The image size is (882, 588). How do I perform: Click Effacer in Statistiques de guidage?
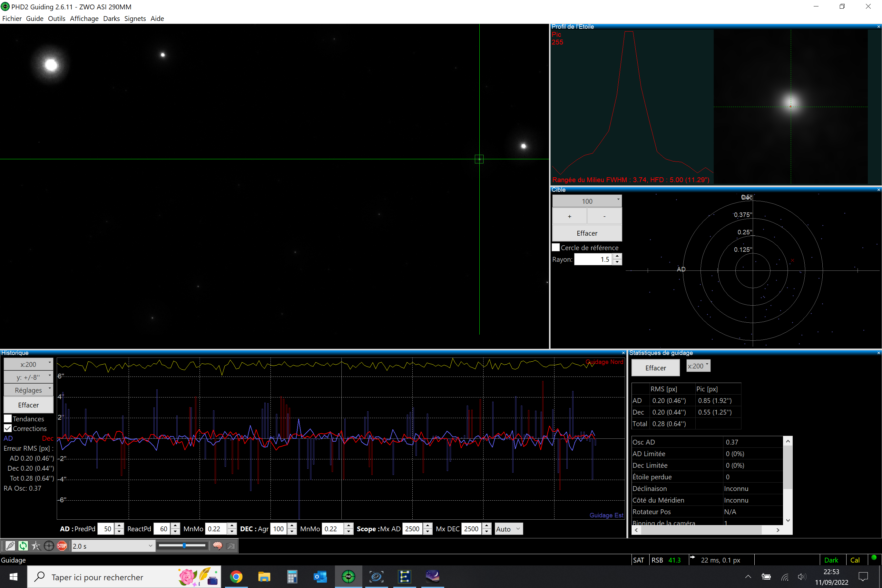coord(655,368)
